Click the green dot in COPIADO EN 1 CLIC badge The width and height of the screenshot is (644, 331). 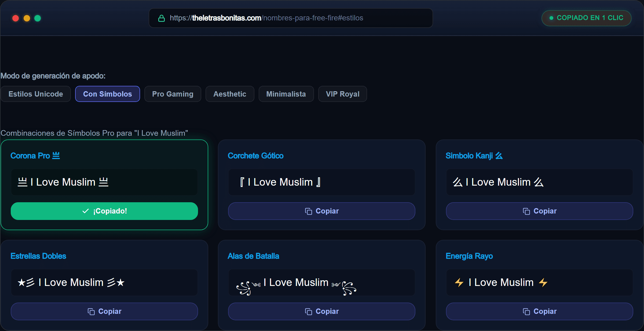point(551,18)
